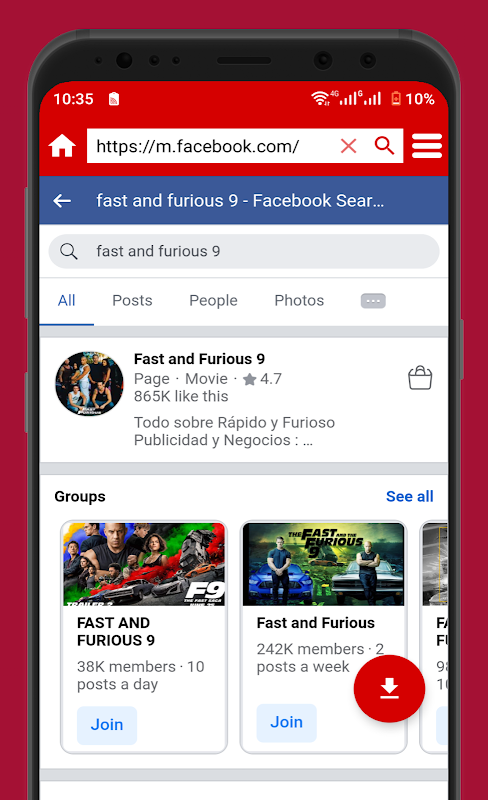Clear the URL with the red X
This screenshot has height=800, width=488.
pos(349,146)
